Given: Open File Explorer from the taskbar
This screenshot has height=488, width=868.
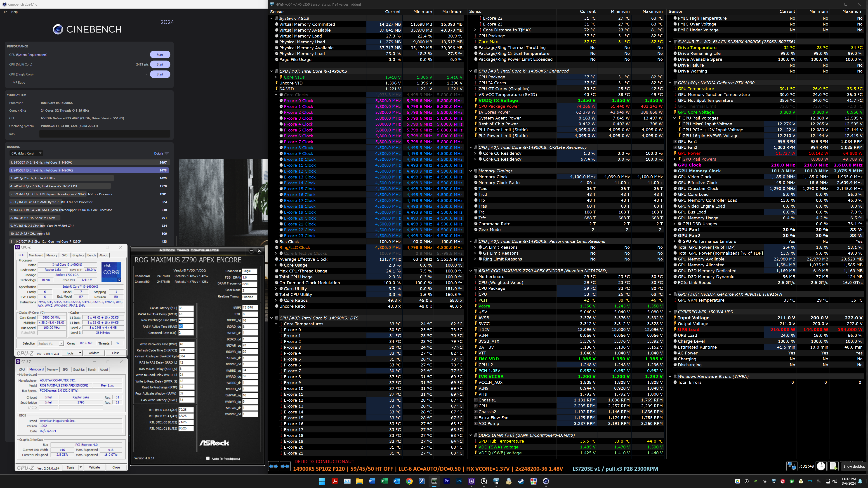Looking at the screenshot, I should click(360, 481).
